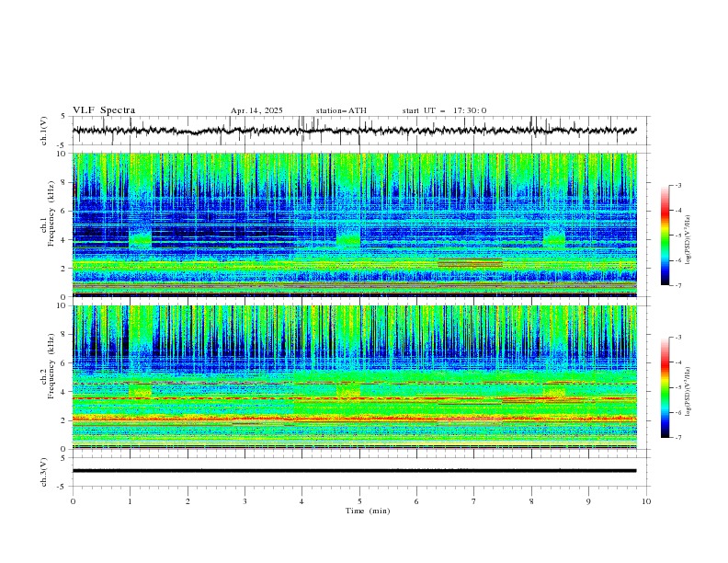The width and height of the screenshot is (728, 563).
Task: Click the 'start UT = 17:30:0' label
Action: click(x=444, y=110)
